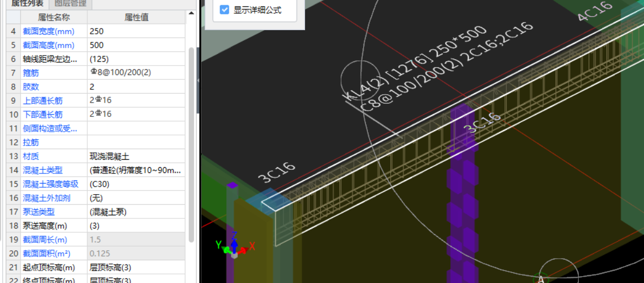Click the 侧面构造或受... property name
This screenshot has height=283, width=644.
(50, 129)
